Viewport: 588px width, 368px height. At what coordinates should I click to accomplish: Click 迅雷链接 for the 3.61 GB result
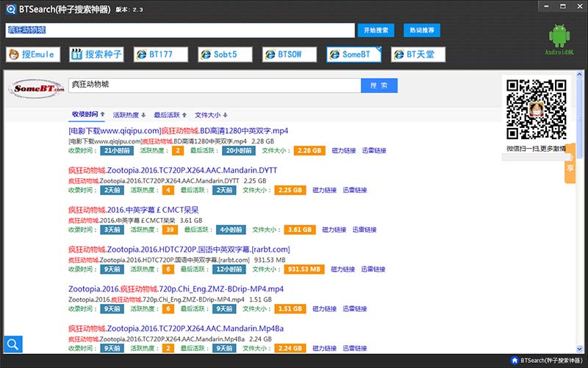pos(364,230)
